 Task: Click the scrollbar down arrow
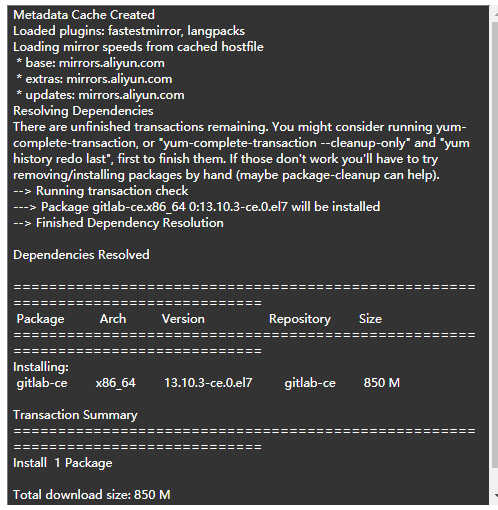pos(496,495)
